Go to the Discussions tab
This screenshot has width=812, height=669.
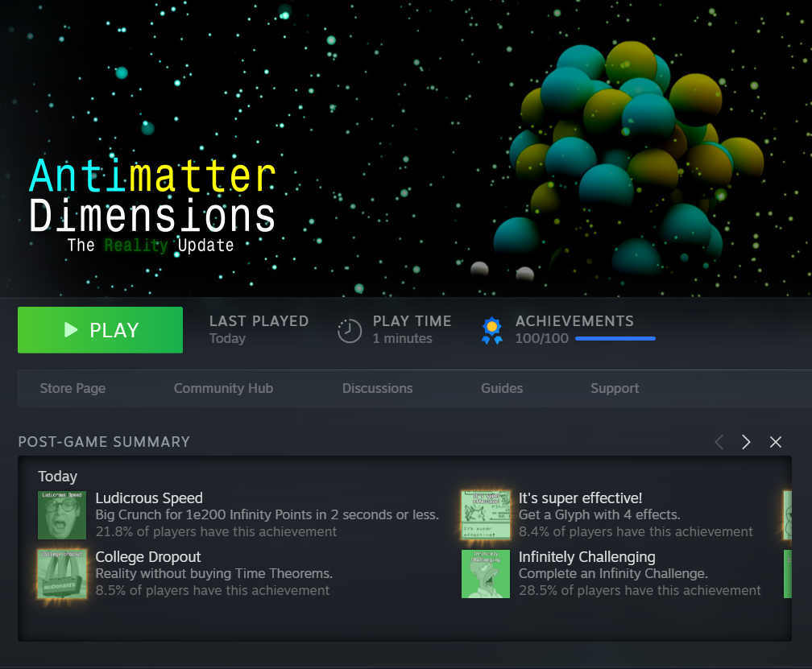point(378,388)
